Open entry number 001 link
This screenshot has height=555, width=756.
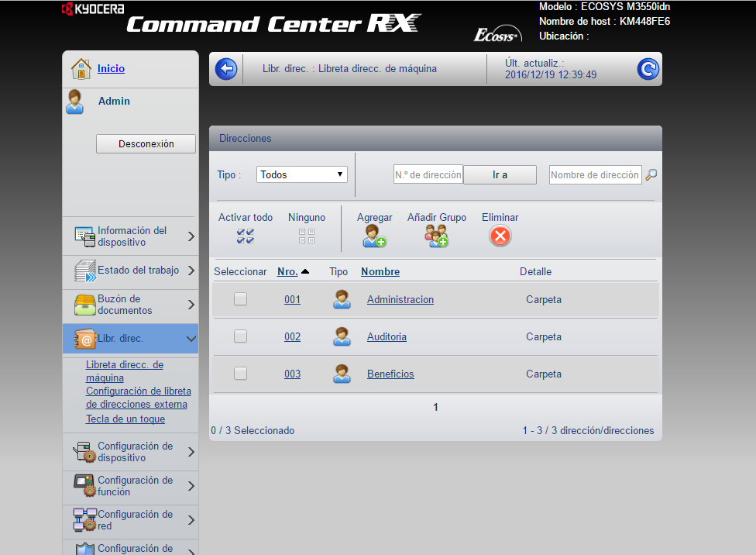pyautogui.click(x=292, y=300)
